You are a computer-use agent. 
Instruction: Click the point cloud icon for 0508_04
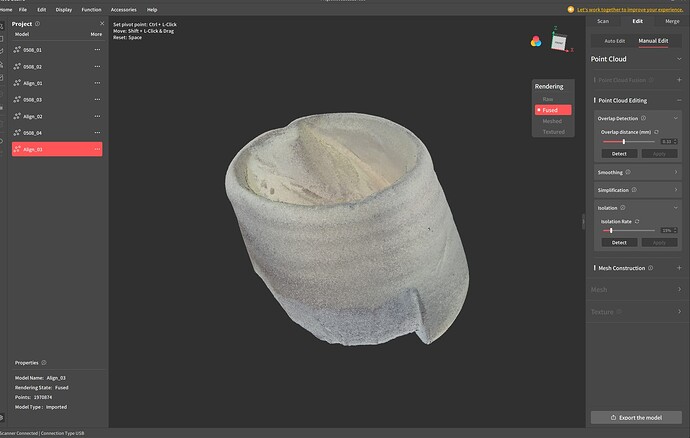[x=17, y=133]
